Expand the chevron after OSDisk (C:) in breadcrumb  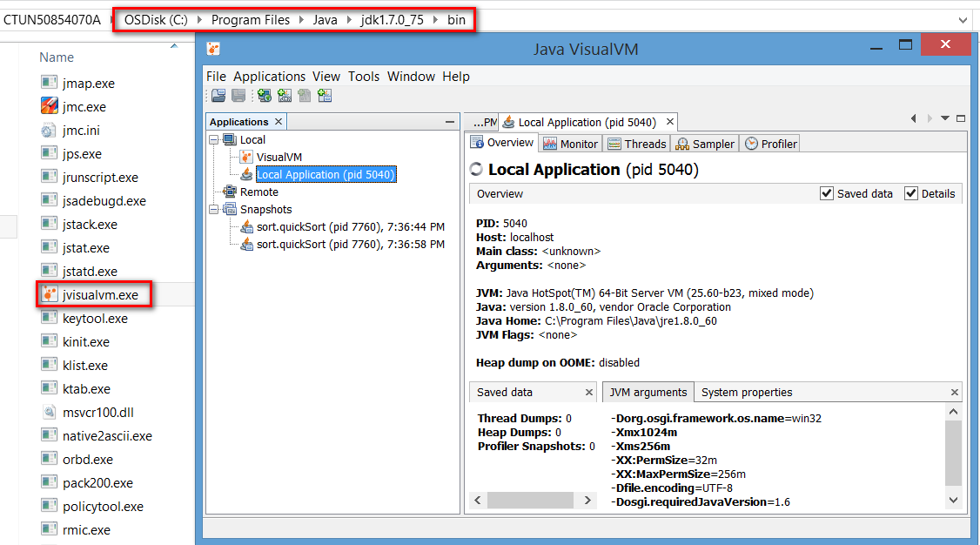(x=199, y=20)
